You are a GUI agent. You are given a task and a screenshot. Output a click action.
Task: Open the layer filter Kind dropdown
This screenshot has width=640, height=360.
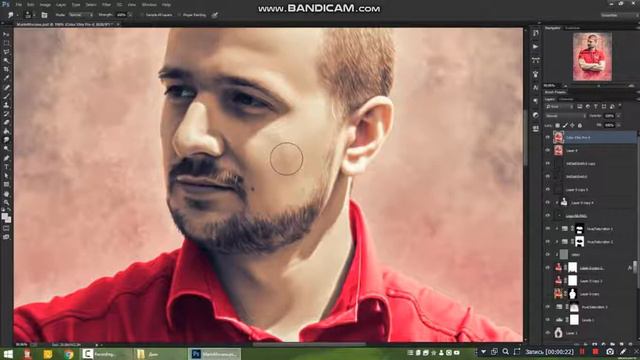pyautogui.click(x=559, y=107)
